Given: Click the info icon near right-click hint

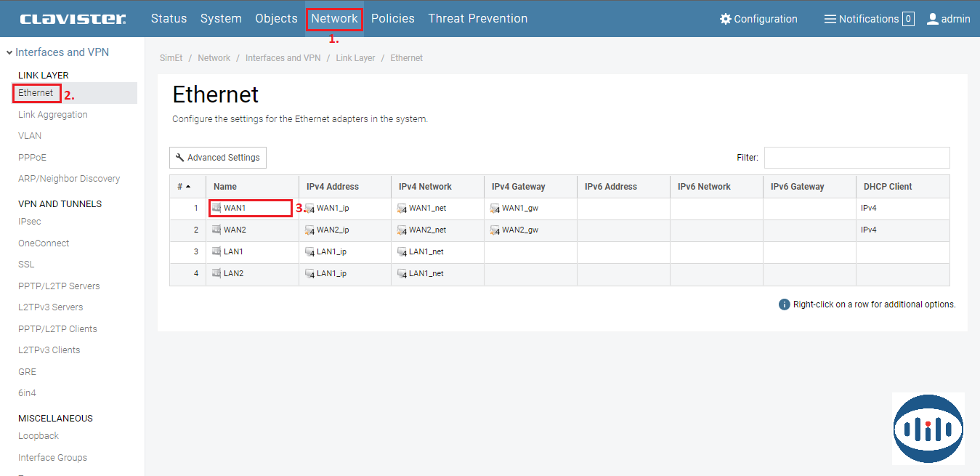Looking at the screenshot, I should click(784, 304).
